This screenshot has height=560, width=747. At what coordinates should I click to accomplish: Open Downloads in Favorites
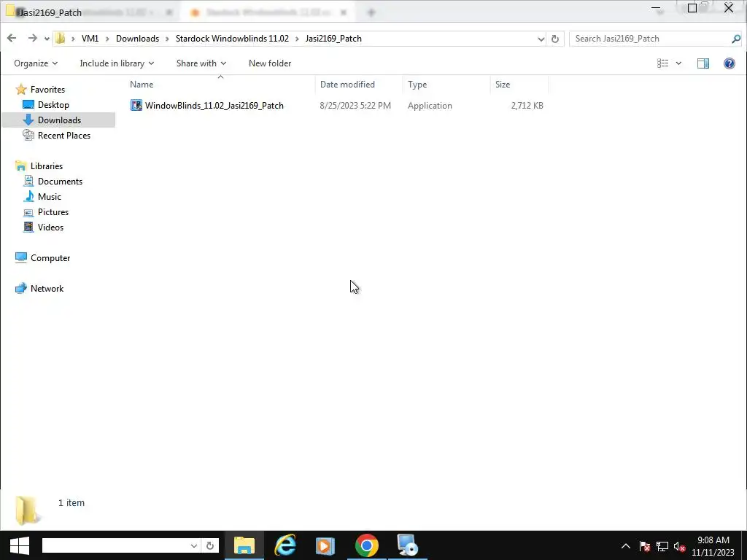click(60, 120)
